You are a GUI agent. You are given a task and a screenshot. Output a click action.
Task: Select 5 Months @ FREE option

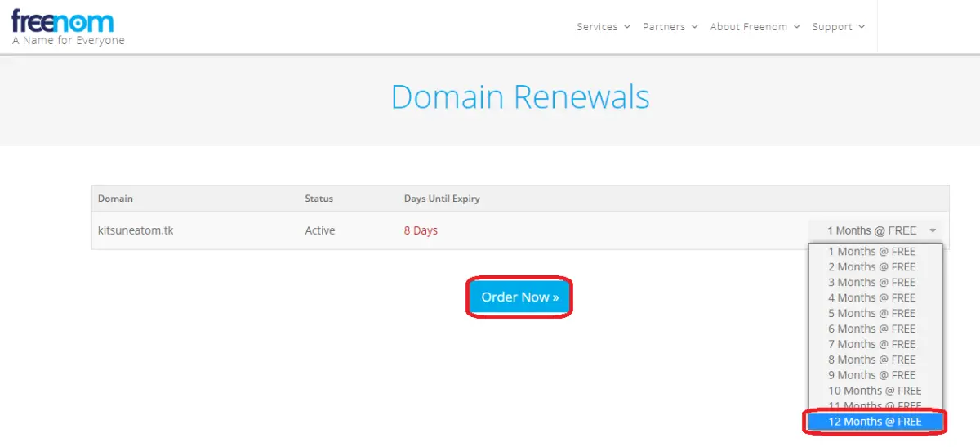click(x=875, y=313)
